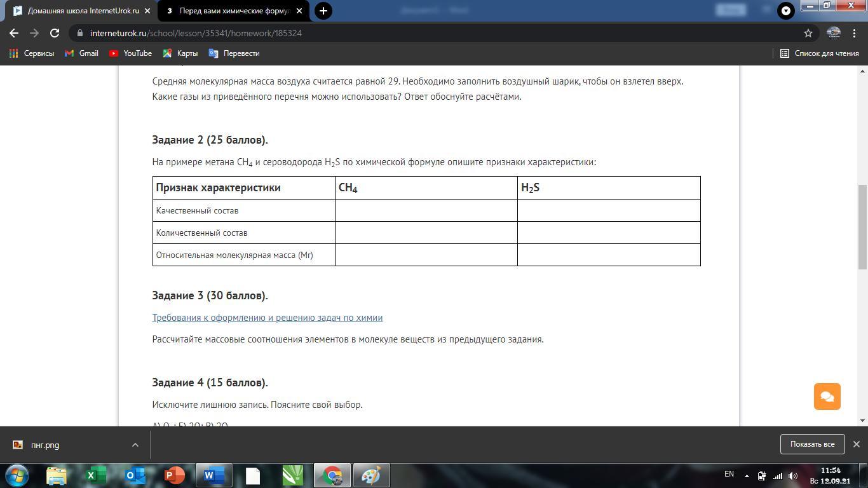
Task: Open File Explorer from the taskbar
Action: coord(57,475)
